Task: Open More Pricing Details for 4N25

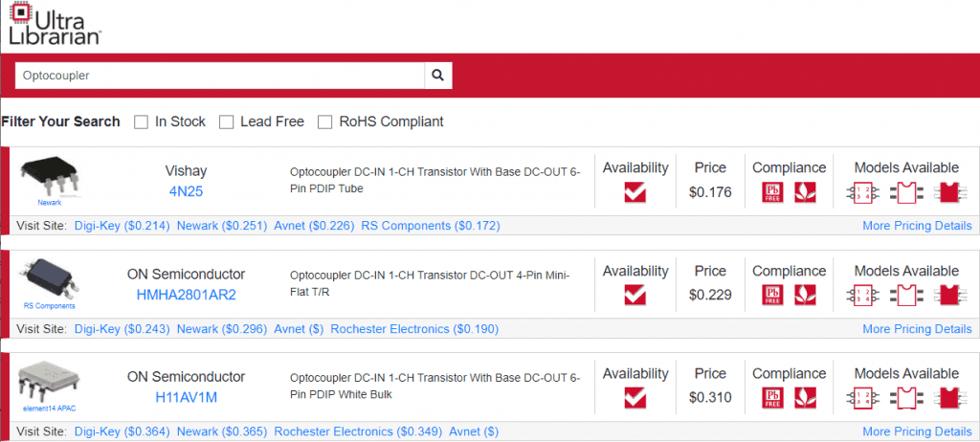Action: tap(917, 226)
